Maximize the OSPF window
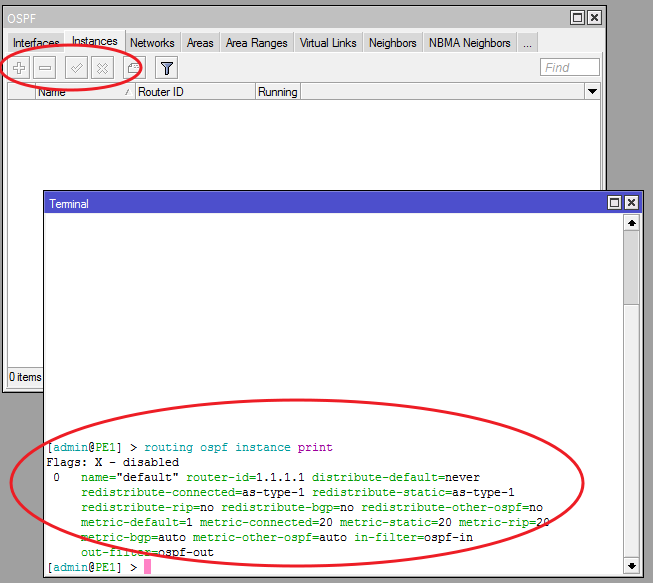The width and height of the screenshot is (653, 583). (577, 17)
